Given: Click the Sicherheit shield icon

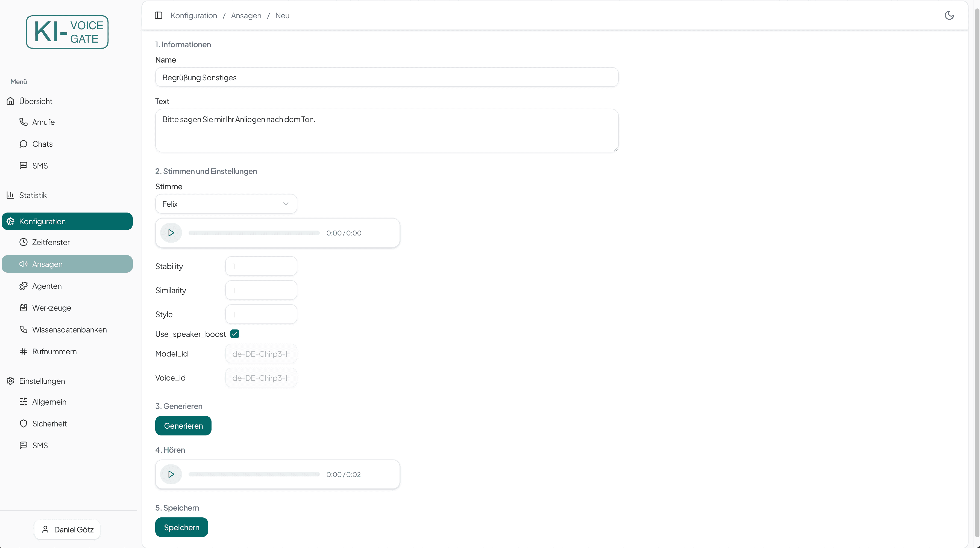Looking at the screenshot, I should click(x=24, y=424).
